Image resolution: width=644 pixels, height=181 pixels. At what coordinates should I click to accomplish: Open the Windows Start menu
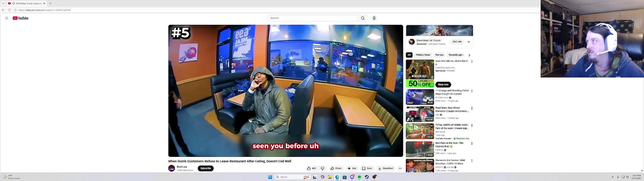[270, 177]
